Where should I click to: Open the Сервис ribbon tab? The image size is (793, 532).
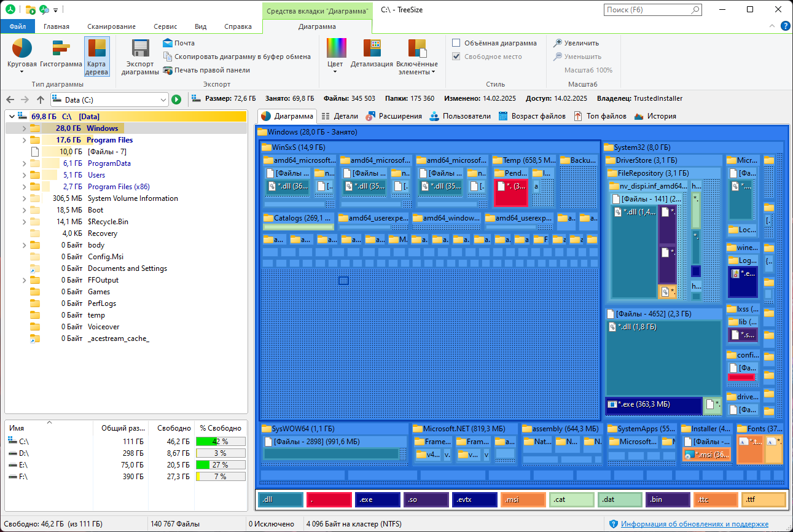click(166, 26)
